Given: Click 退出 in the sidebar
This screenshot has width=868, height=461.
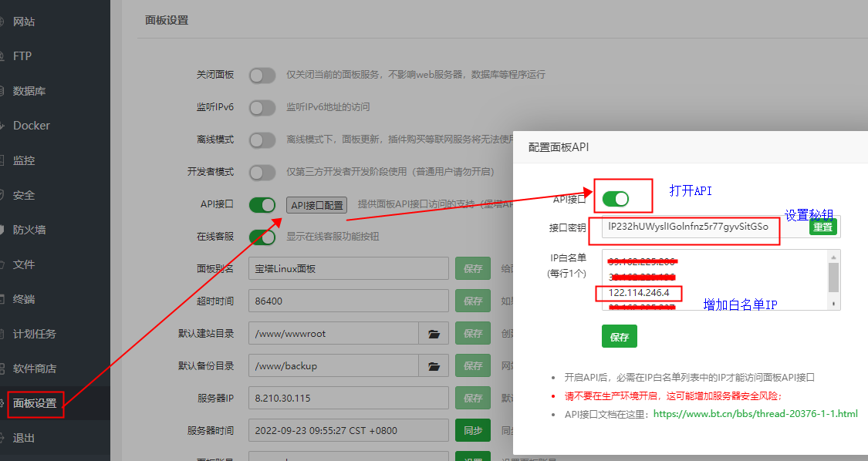Looking at the screenshot, I should (23, 439).
